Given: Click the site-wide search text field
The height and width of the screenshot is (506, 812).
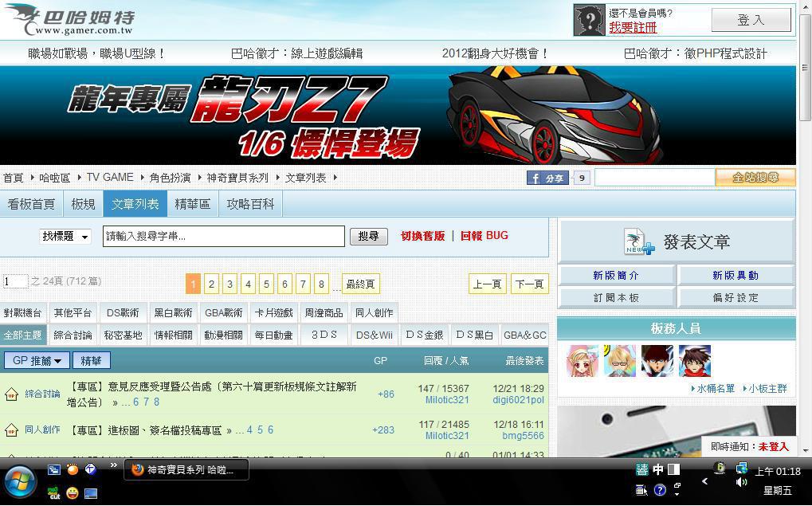Looking at the screenshot, I should 655,178.
